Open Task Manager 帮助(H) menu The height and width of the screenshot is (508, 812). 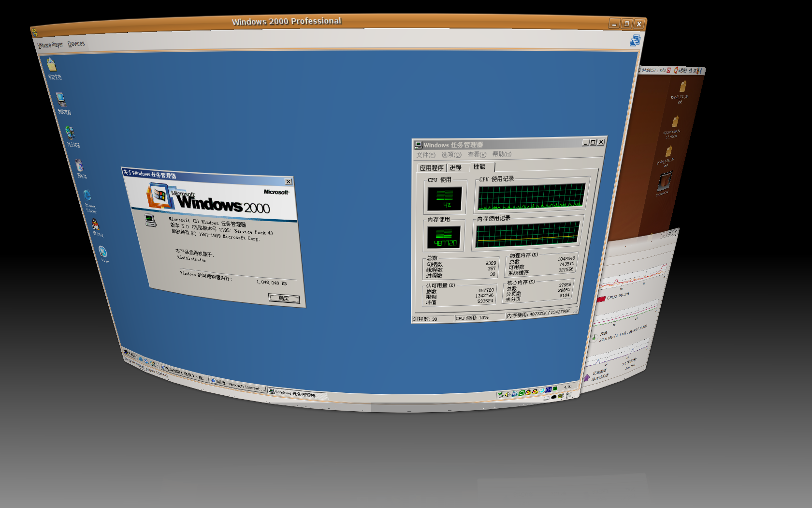coord(502,154)
